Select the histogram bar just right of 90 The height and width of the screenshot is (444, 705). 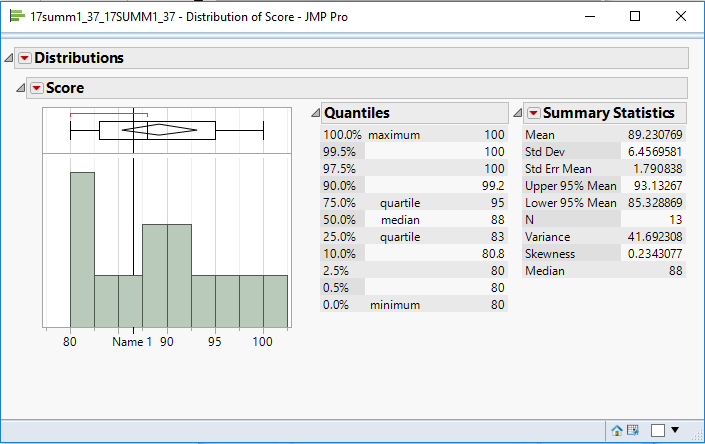[x=179, y=276]
